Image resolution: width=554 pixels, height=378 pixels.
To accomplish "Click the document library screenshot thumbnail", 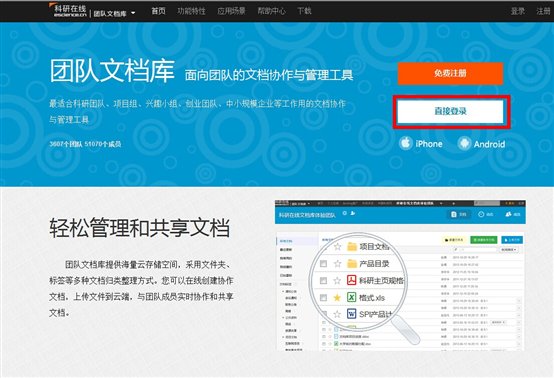I will pos(400,275).
